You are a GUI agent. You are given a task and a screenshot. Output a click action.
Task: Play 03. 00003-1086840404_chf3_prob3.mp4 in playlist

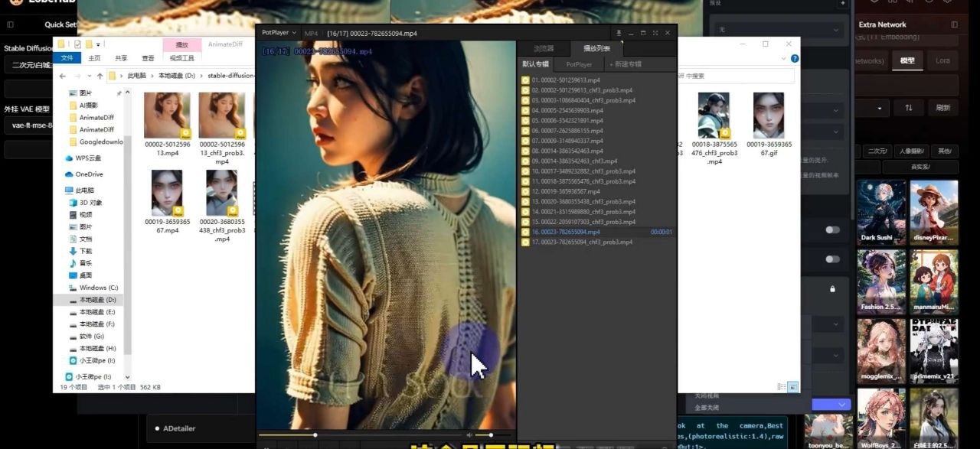point(583,100)
